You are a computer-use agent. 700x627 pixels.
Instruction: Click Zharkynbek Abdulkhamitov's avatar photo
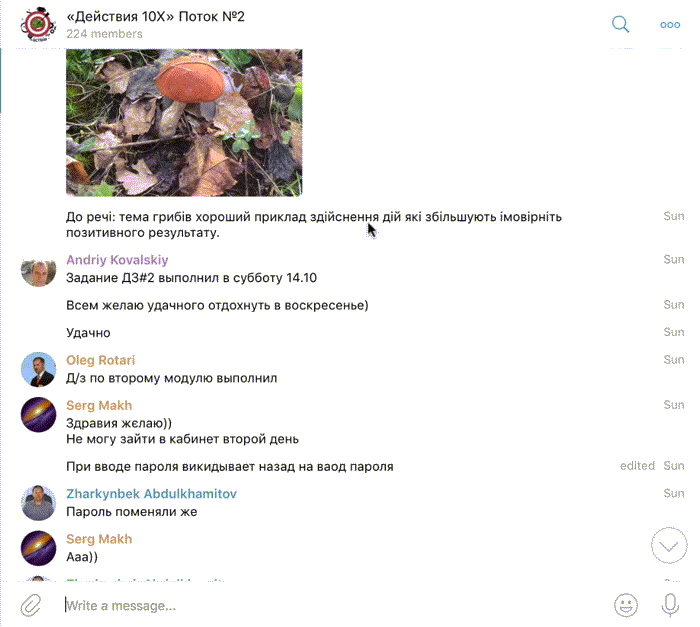[x=38, y=503]
